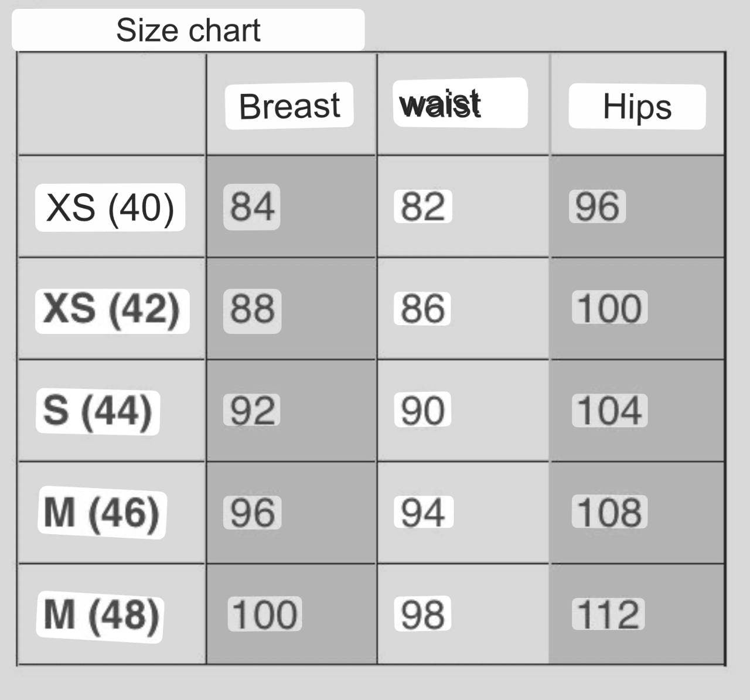750x700 pixels.
Task: Select the XS (42) row label
Action: click(112, 309)
